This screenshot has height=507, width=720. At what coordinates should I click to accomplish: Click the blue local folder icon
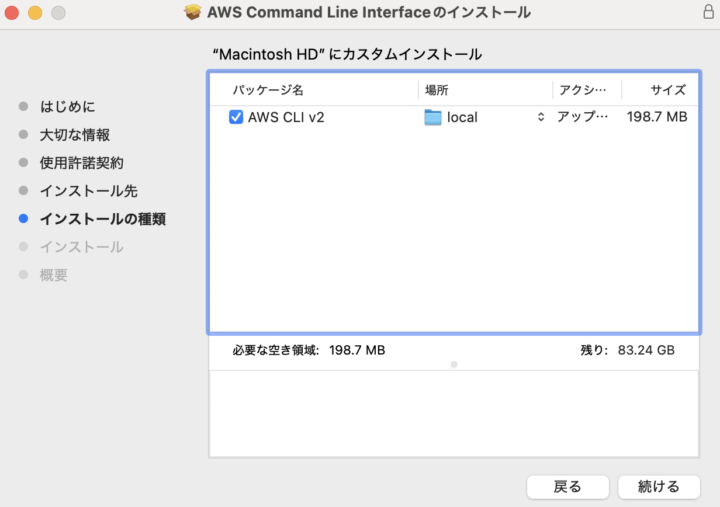432,117
